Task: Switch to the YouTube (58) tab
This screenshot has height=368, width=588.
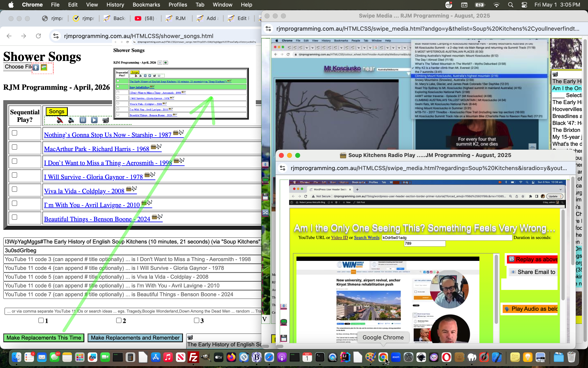Action: click(x=145, y=18)
